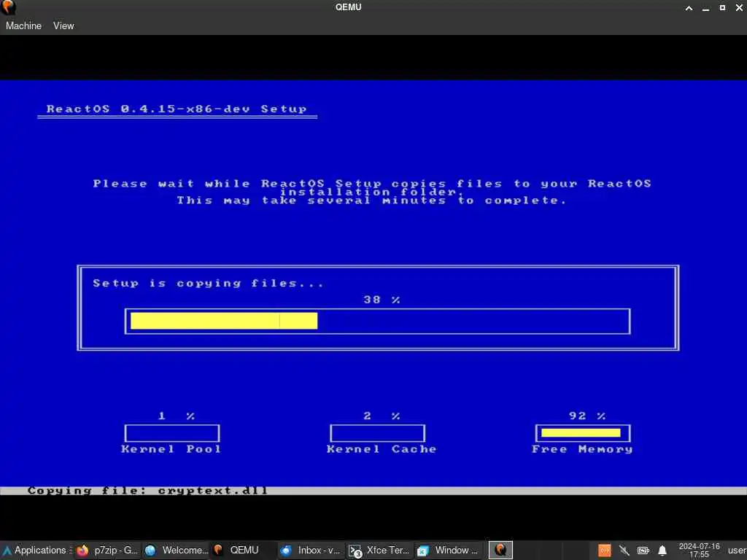This screenshot has width=747, height=560.
Task: Close the QEMU window
Action: coord(739,7)
